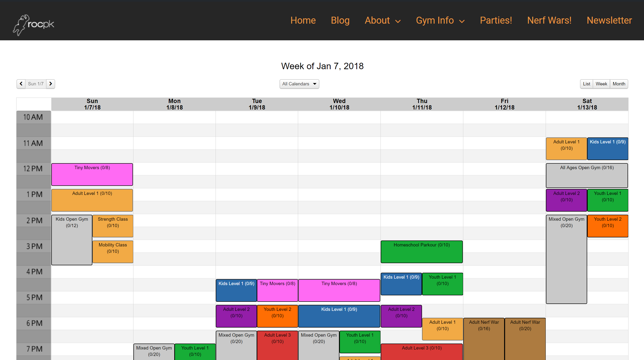The height and width of the screenshot is (360, 644).
Task: Select Tuesday Adult Level 3 (0/10)
Action: (x=277, y=345)
